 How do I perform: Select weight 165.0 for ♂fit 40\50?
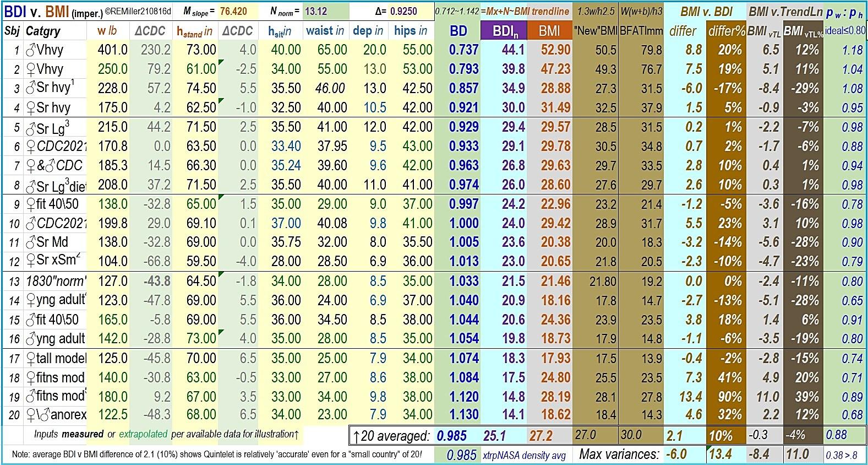113,320
